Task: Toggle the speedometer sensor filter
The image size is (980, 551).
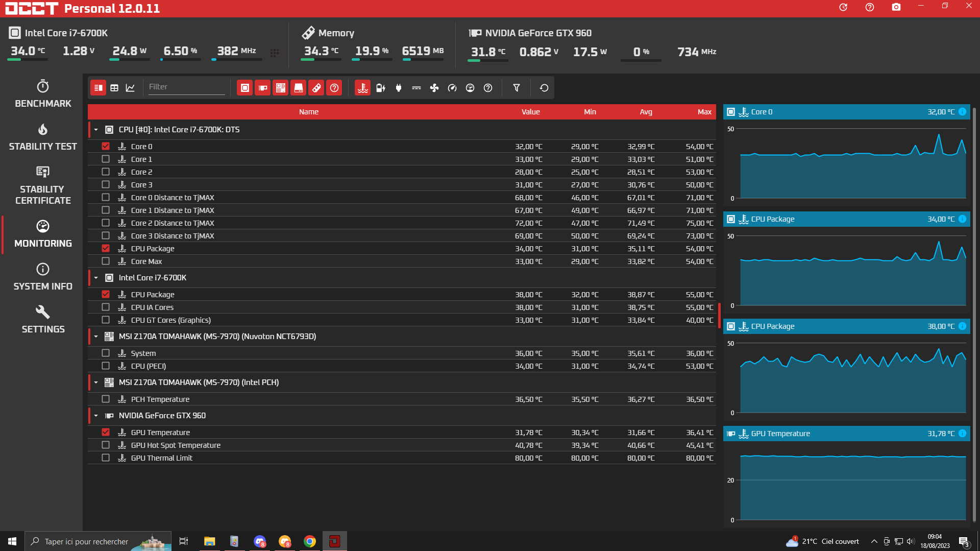Action: click(x=452, y=88)
